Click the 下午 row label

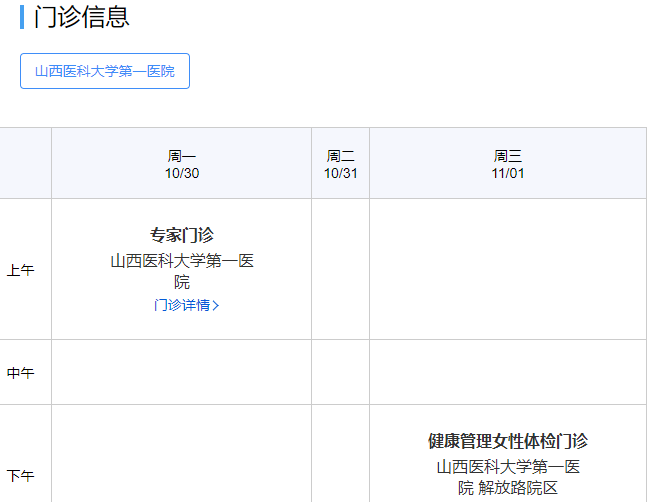pos(21,476)
